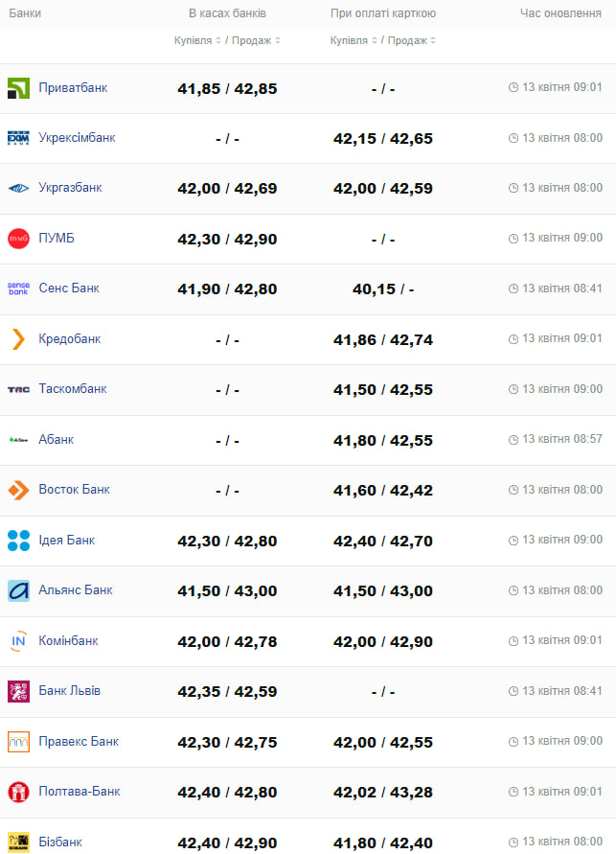The width and height of the screenshot is (616, 854).
Task: Open the Комінбанк link
Action: click(x=68, y=641)
